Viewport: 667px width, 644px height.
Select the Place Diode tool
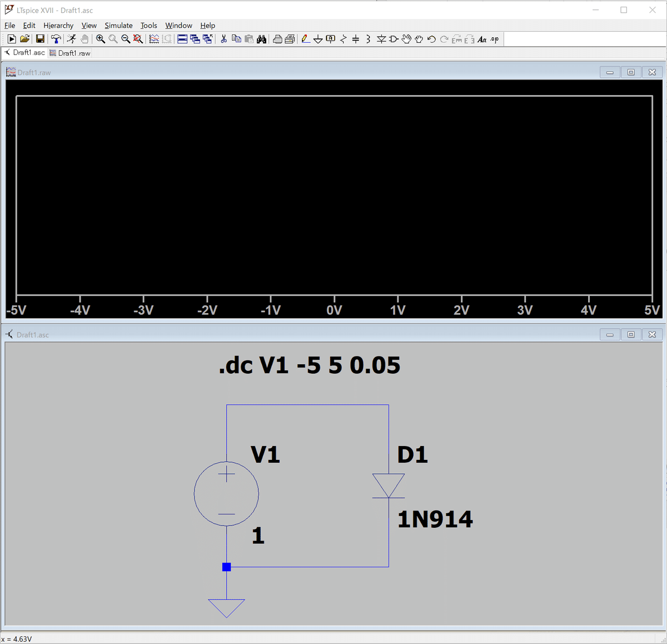click(381, 39)
